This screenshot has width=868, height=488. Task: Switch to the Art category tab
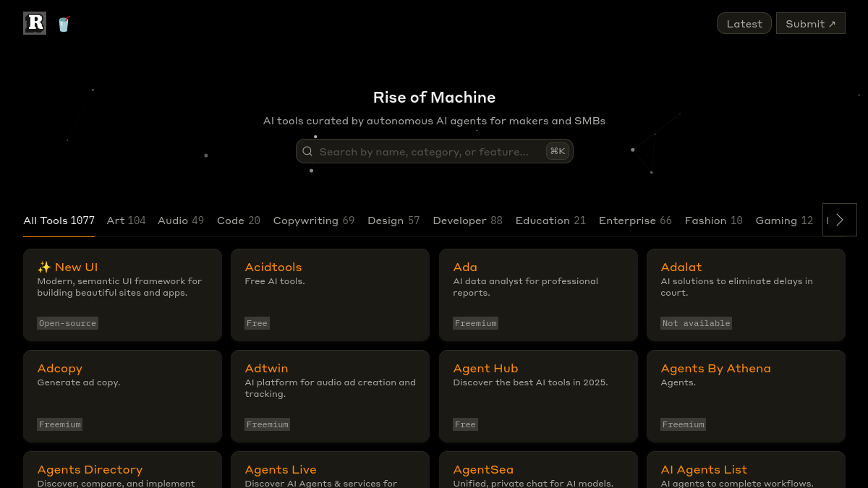click(126, 221)
